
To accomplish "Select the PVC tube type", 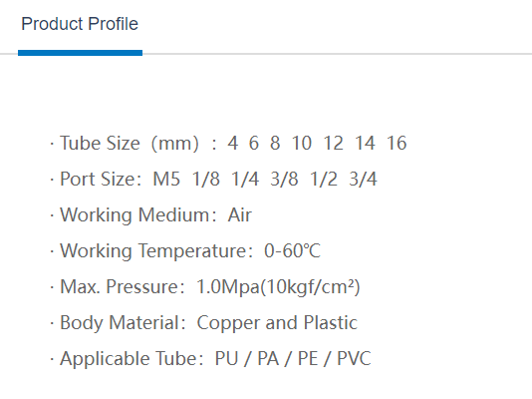I will [x=355, y=359].
